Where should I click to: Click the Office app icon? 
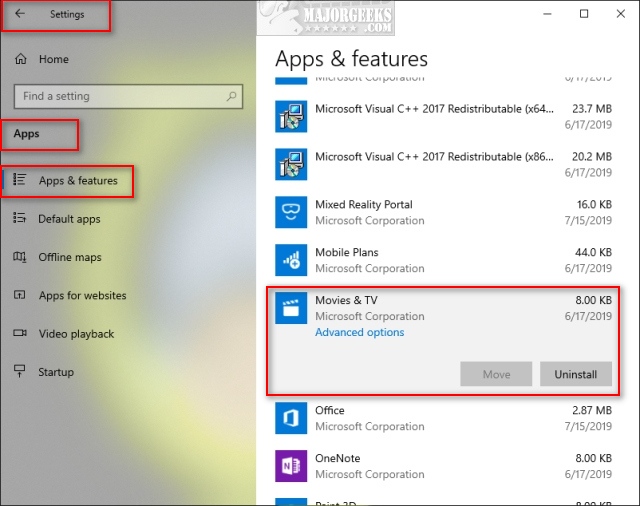[291, 418]
